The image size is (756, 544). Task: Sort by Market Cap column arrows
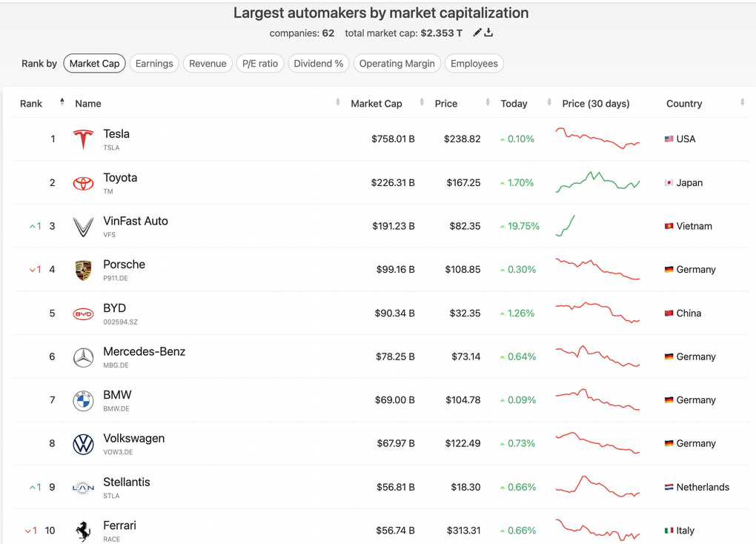(422, 102)
